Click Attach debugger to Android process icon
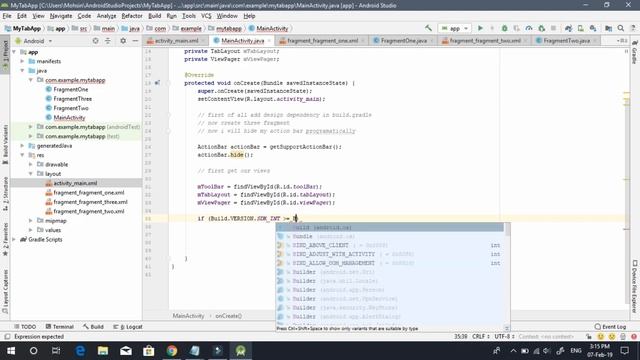The height and width of the screenshot is (360, 640). click(x=542, y=28)
